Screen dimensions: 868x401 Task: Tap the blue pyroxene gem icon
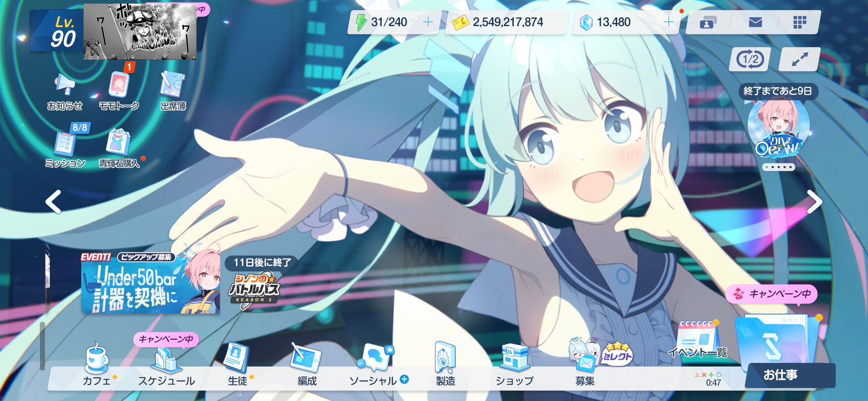pyautogui.click(x=586, y=23)
